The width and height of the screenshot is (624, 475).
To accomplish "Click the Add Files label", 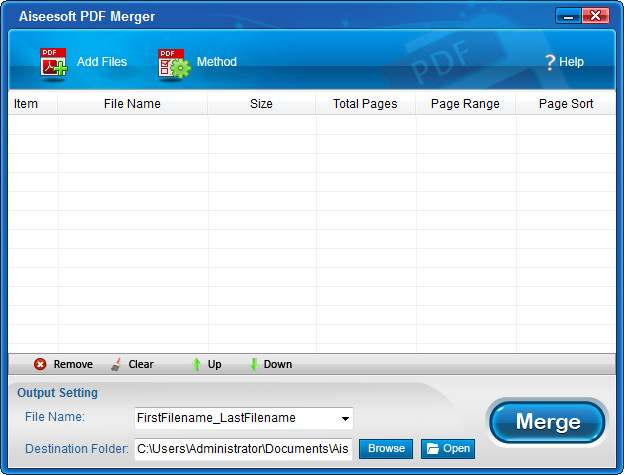I will pos(102,62).
